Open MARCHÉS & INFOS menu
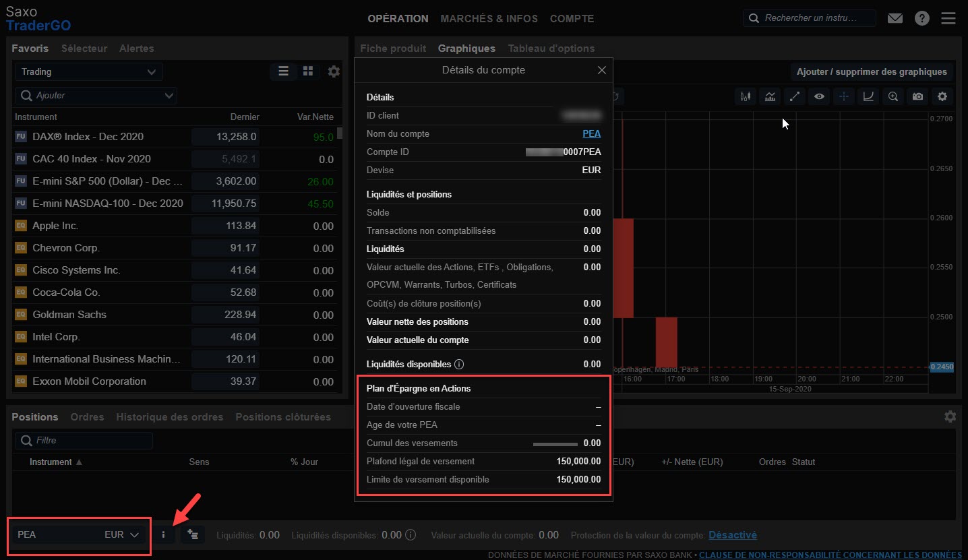This screenshot has width=968, height=560. (489, 19)
